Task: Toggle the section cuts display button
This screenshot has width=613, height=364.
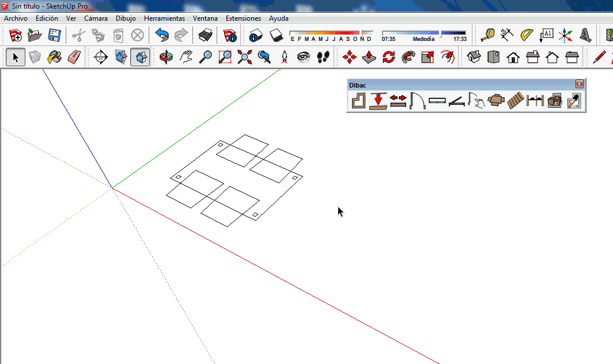Action: pos(139,57)
